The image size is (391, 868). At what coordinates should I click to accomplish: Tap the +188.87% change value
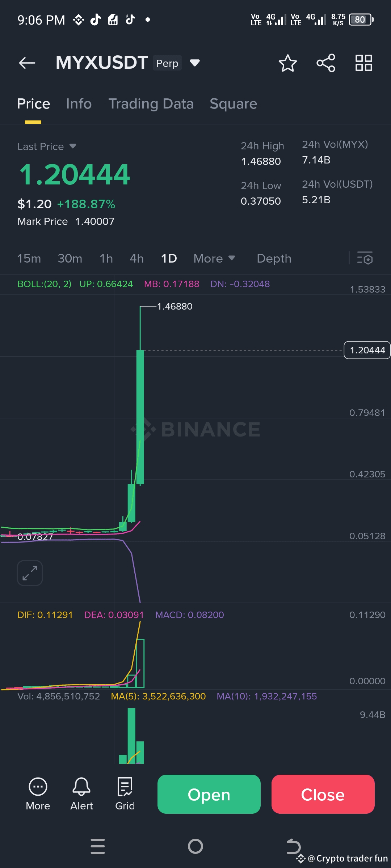(x=86, y=204)
